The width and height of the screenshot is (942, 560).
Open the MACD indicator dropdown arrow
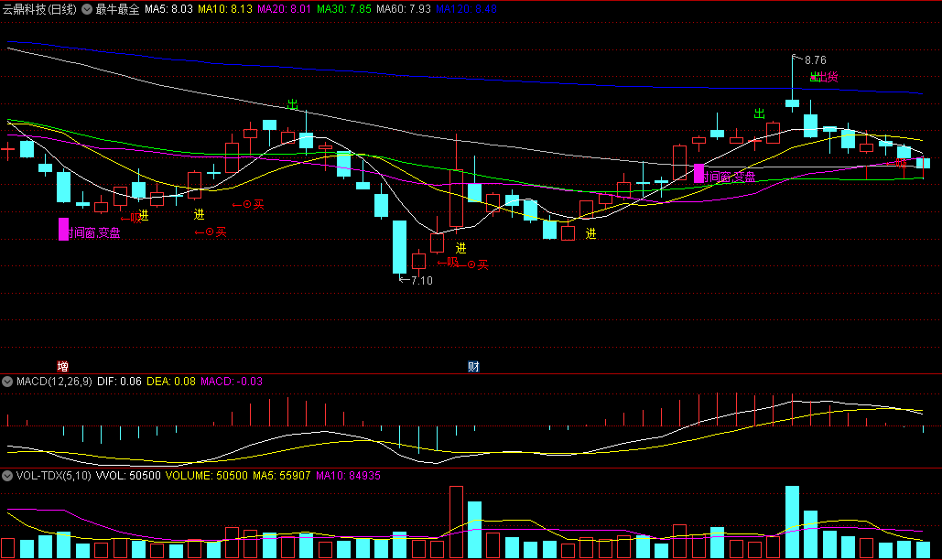[7, 382]
